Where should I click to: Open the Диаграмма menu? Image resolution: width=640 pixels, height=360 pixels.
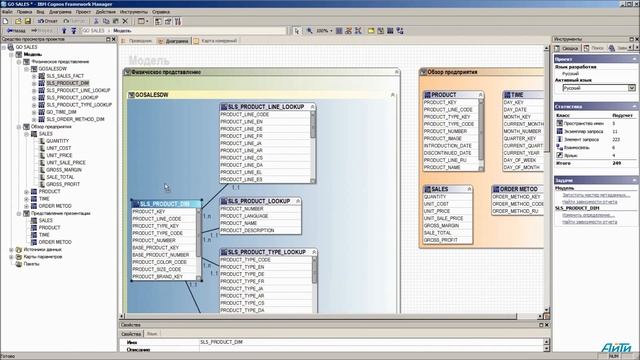click(x=60, y=12)
